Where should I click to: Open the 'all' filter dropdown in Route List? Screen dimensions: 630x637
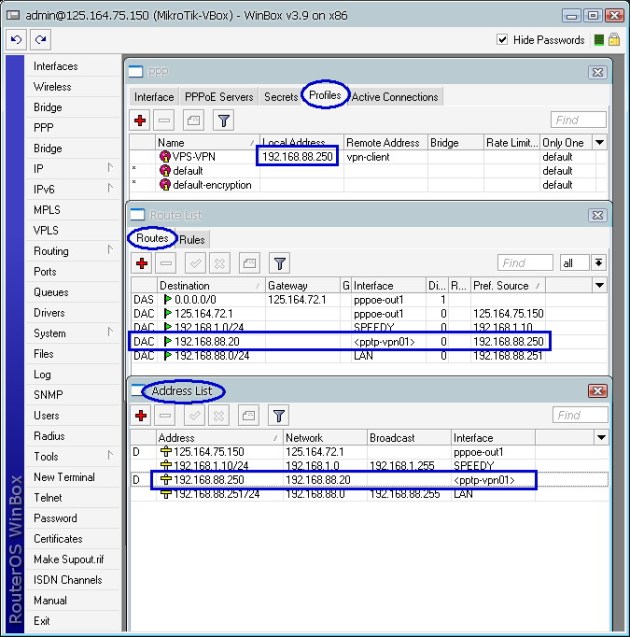574,263
